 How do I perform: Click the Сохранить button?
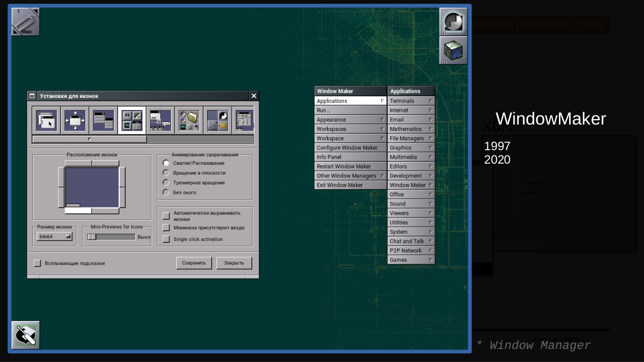pos(194,263)
